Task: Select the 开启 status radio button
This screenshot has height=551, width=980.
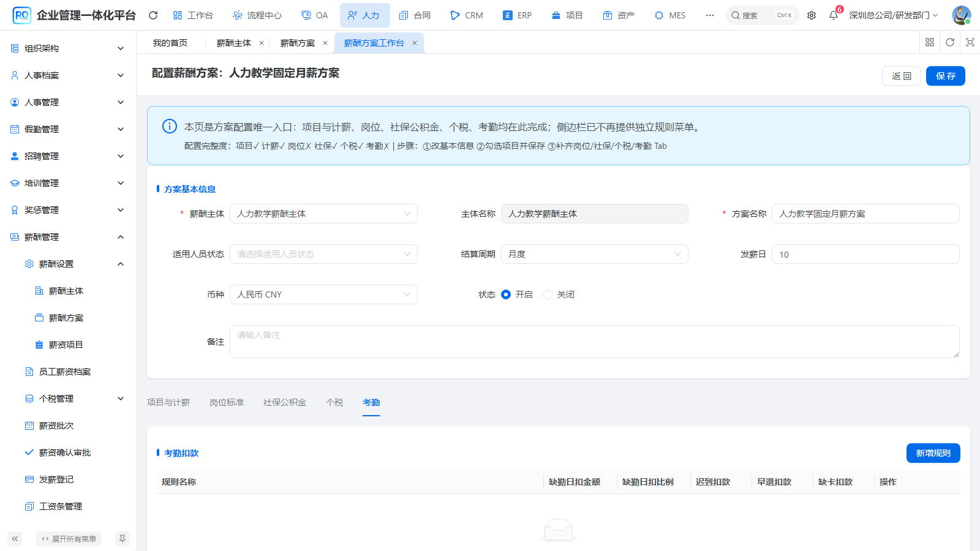Action: click(x=506, y=294)
